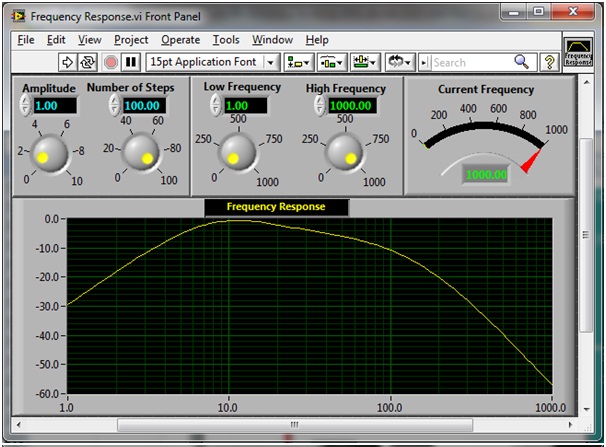Screen dimensions: 606x447
Task: Click the High Frequency knob
Action: (x=345, y=151)
